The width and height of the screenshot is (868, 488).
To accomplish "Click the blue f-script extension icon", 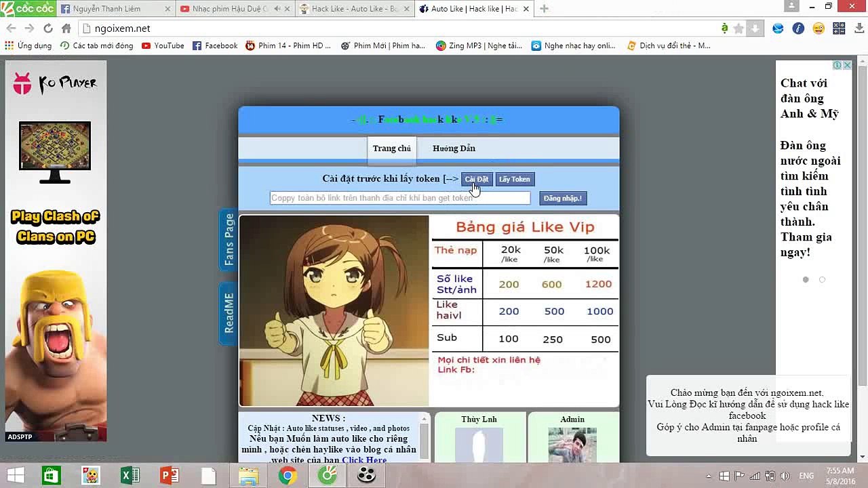I will 798,28.
